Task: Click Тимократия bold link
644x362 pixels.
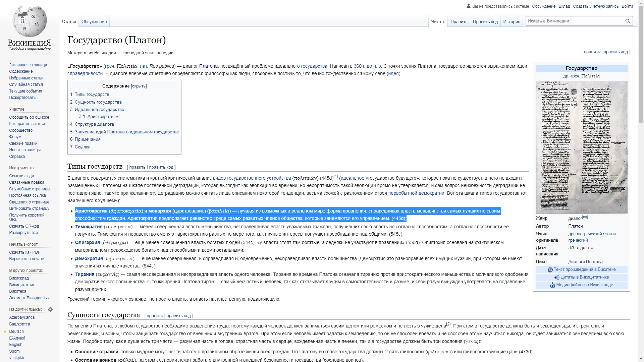Action: (89, 227)
